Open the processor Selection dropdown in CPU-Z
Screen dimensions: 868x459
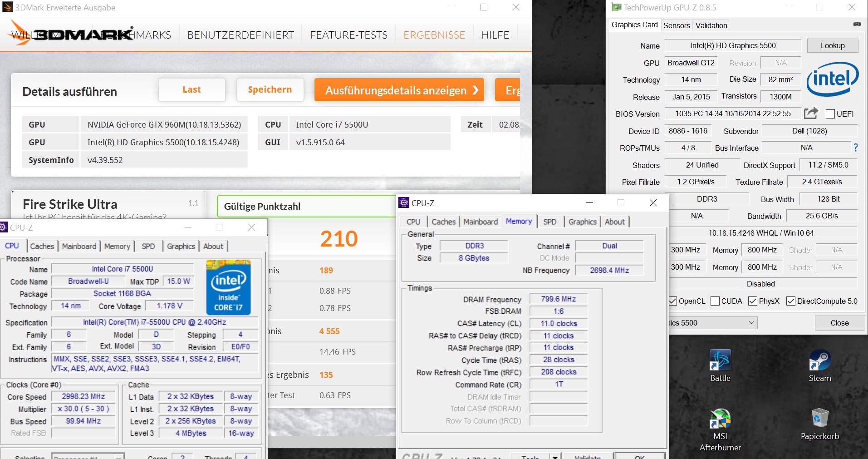point(88,456)
